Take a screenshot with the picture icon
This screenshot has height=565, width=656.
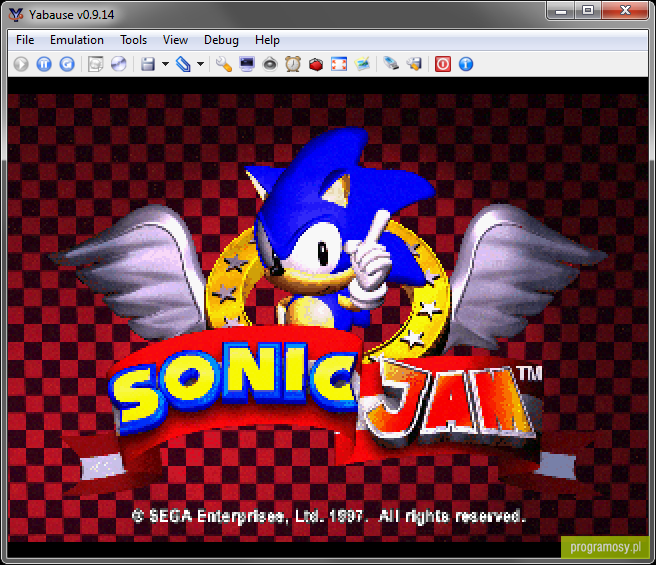pos(362,64)
